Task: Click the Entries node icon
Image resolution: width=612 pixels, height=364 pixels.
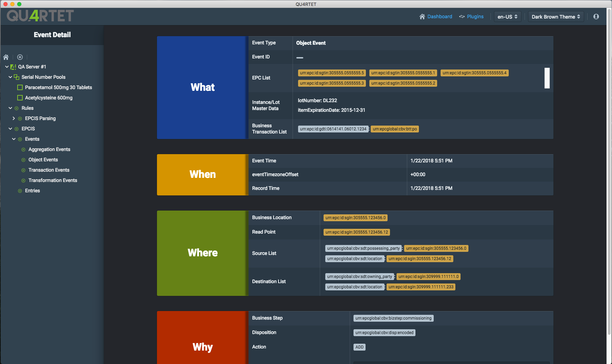Action: coord(20,191)
